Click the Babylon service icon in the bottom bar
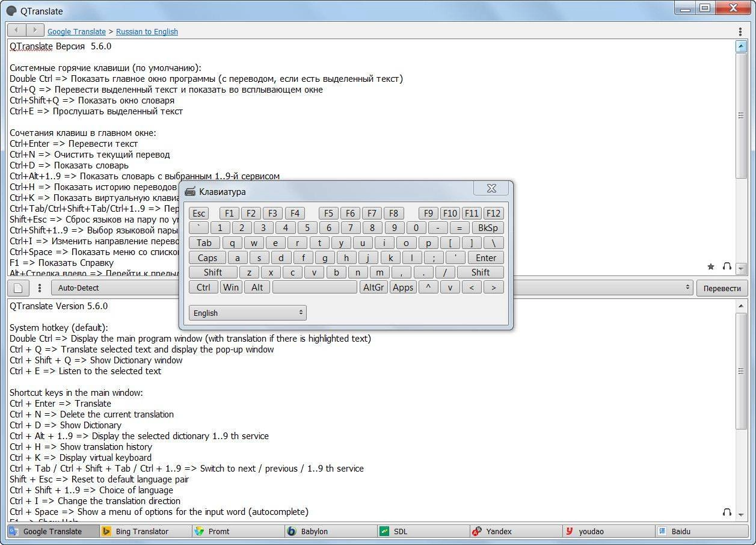 point(292,531)
